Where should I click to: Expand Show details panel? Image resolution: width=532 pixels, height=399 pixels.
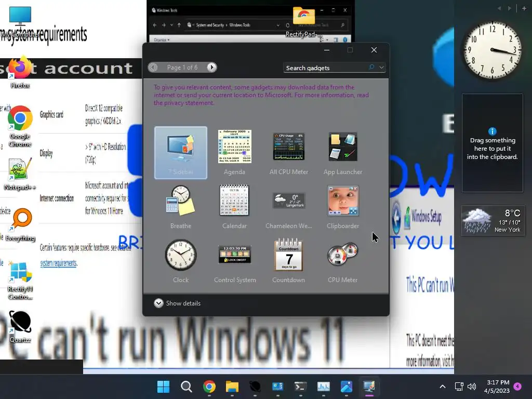178,303
